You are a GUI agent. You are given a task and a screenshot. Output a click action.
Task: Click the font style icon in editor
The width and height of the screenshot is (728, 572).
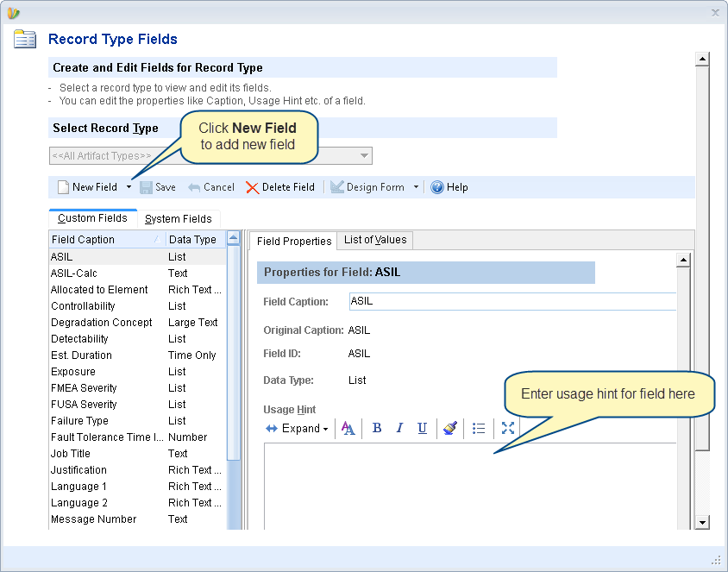point(348,428)
